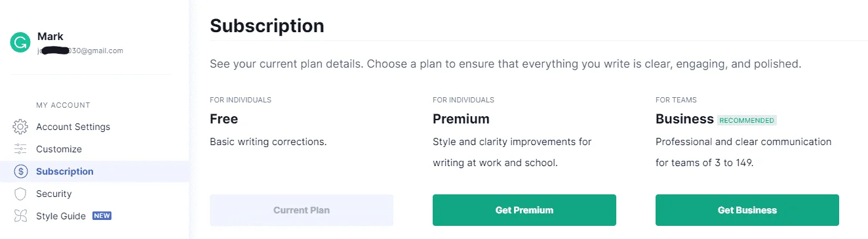Screen dimensions: 868x239
Task: Click the Style Guide flower icon
Action: 20,216
